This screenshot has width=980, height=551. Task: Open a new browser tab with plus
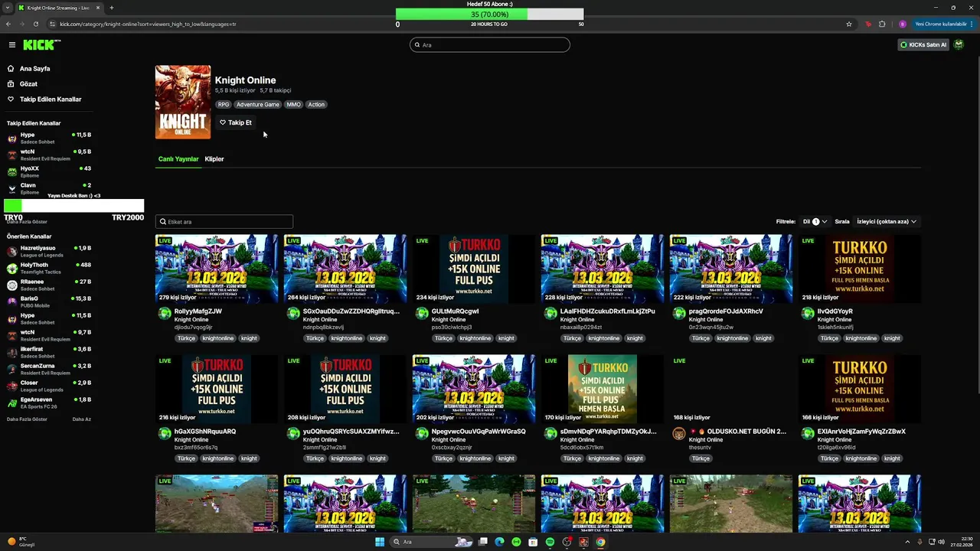point(111,8)
